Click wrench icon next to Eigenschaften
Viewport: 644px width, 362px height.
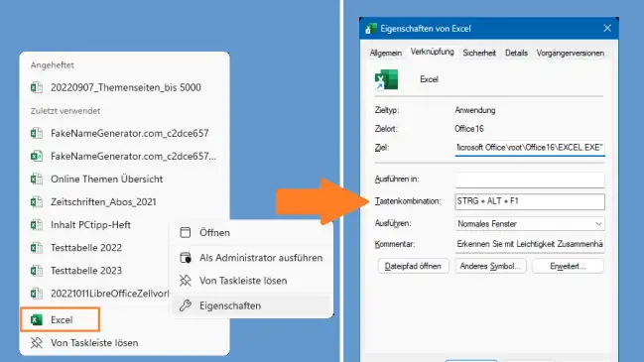pyautogui.click(x=186, y=305)
